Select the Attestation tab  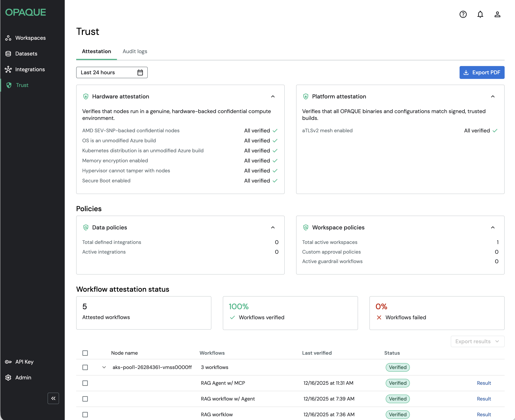coord(96,51)
